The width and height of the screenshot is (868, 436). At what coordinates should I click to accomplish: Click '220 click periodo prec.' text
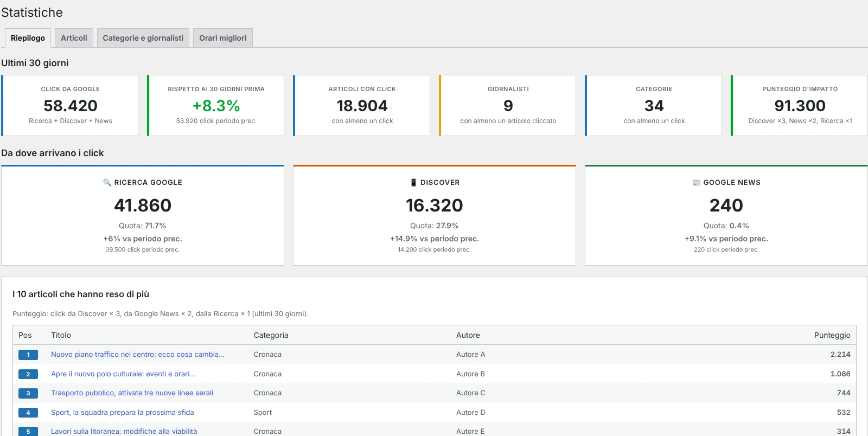click(x=726, y=250)
